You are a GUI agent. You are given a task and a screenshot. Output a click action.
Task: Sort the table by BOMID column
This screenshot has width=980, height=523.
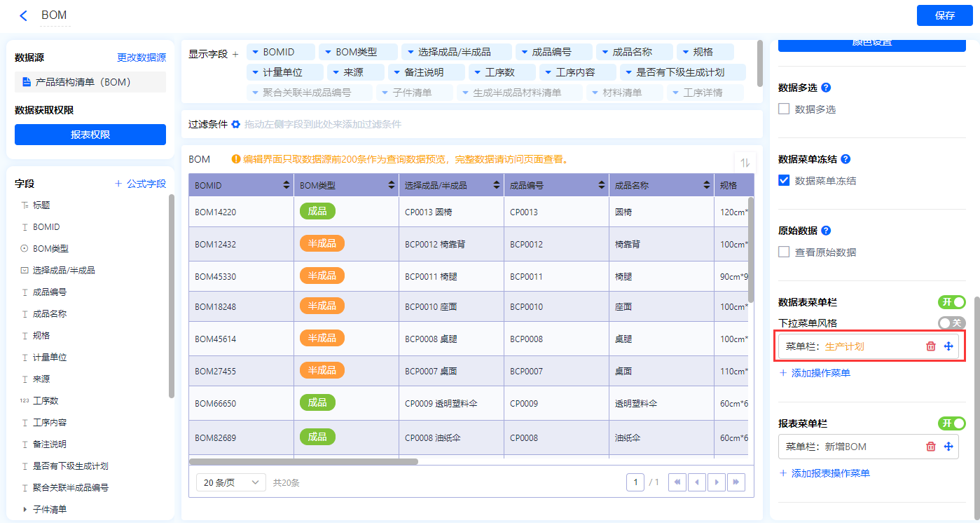pyautogui.click(x=286, y=186)
